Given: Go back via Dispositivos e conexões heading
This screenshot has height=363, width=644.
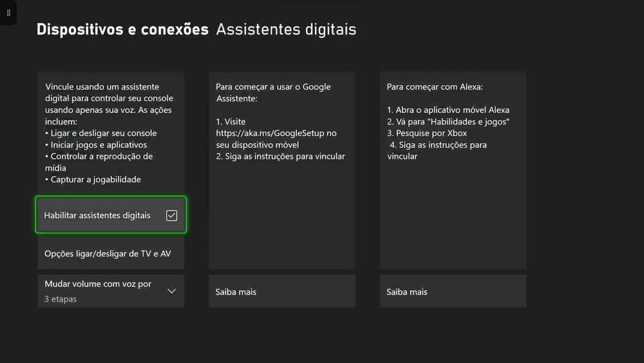Looking at the screenshot, I should click(x=122, y=30).
